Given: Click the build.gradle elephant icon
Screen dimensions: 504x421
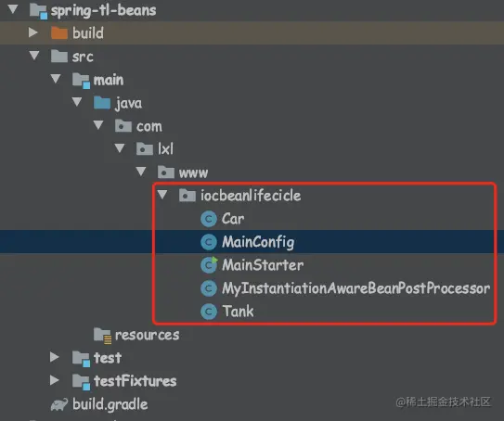Looking at the screenshot, I should 59,404.
